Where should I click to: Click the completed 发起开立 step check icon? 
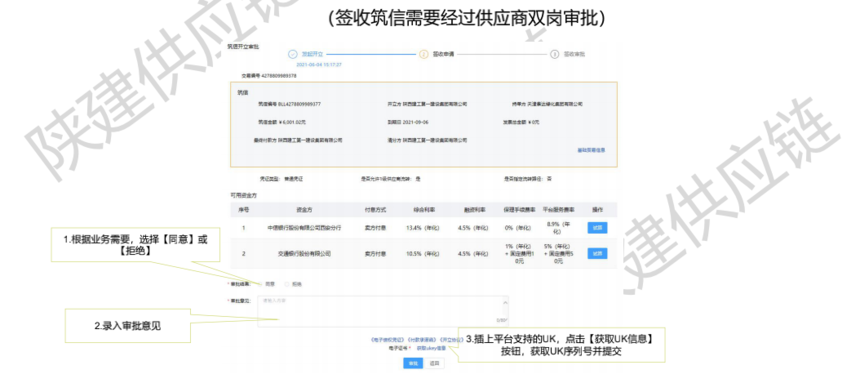293,54
